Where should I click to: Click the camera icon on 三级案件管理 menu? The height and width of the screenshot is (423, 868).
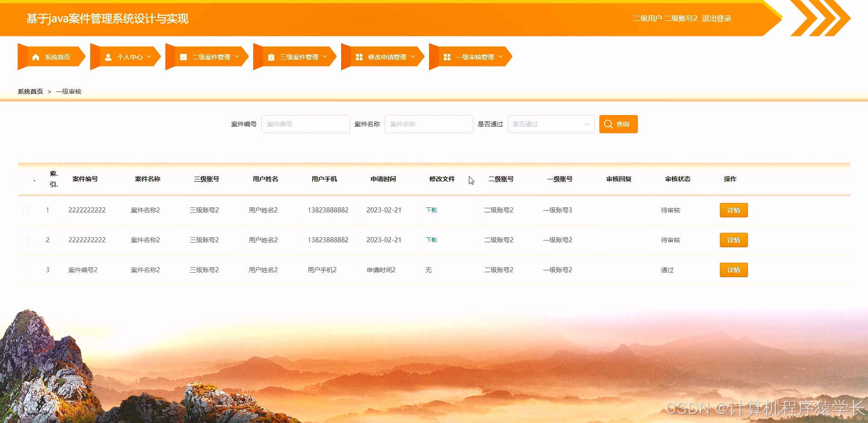click(x=271, y=56)
